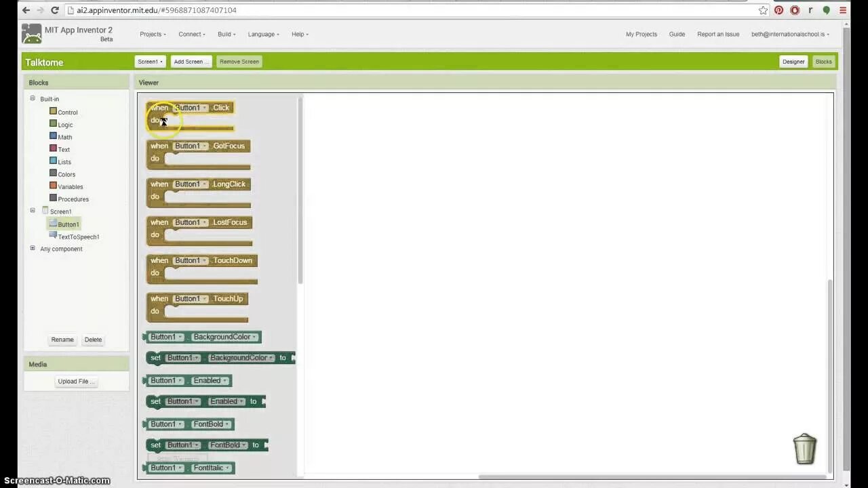Click the when Button1.TouchUp block
This screenshot has width=868, height=488.
[x=197, y=307]
